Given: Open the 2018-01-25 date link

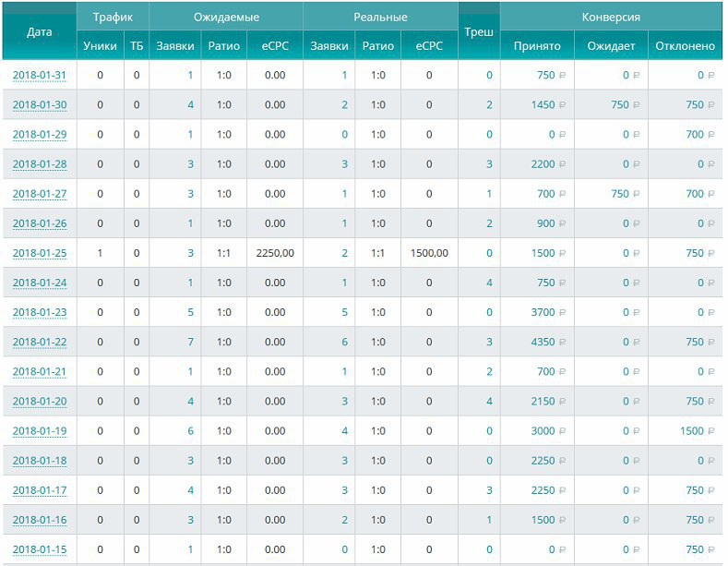Looking at the screenshot, I should click(40, 253).
